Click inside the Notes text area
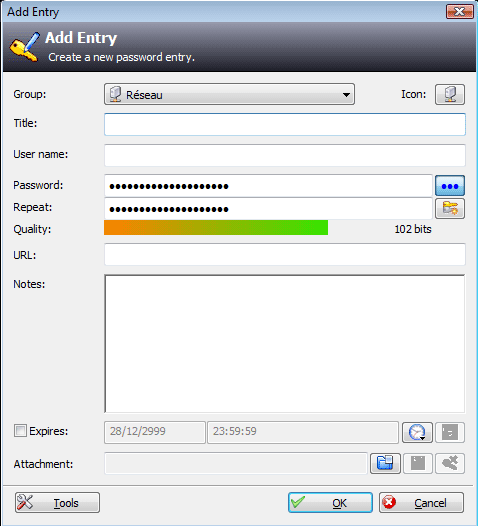 pos(285,344)
